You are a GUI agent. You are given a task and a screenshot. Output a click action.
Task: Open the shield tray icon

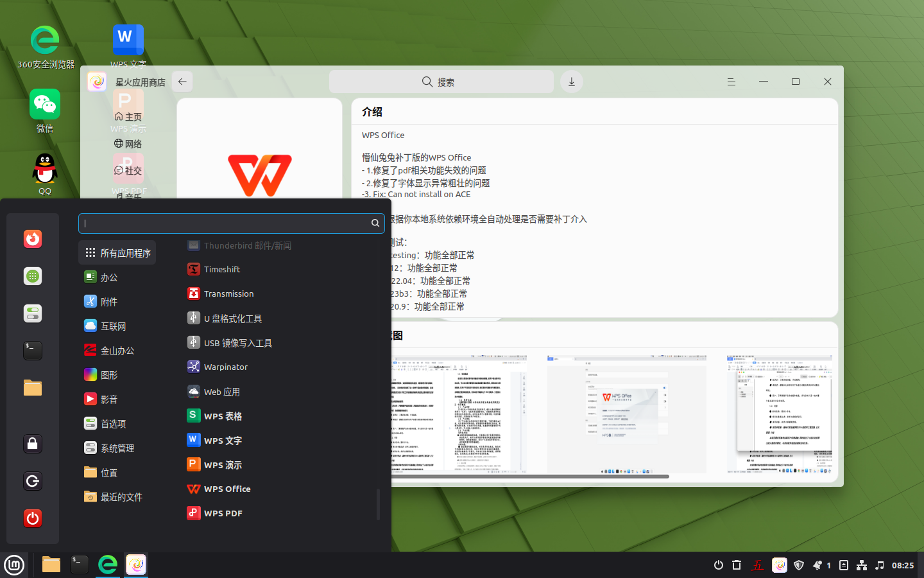point(799,565)
